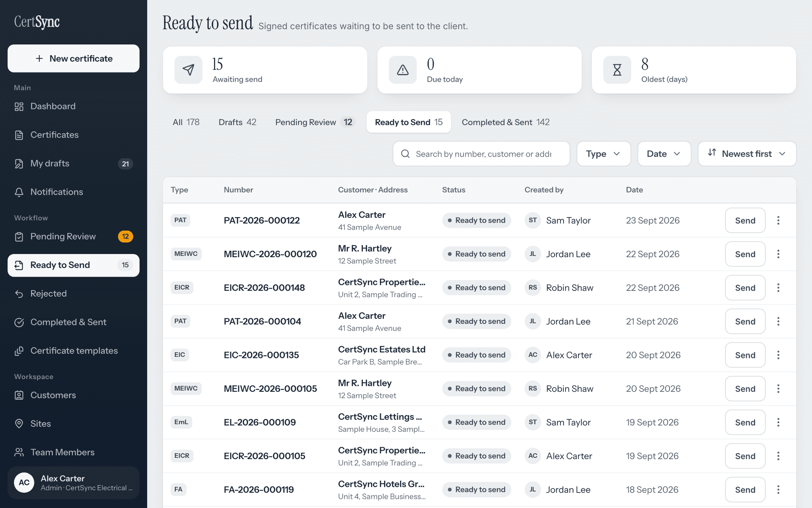Open more options for EIC-2026-000135

[x=778, y=355]
